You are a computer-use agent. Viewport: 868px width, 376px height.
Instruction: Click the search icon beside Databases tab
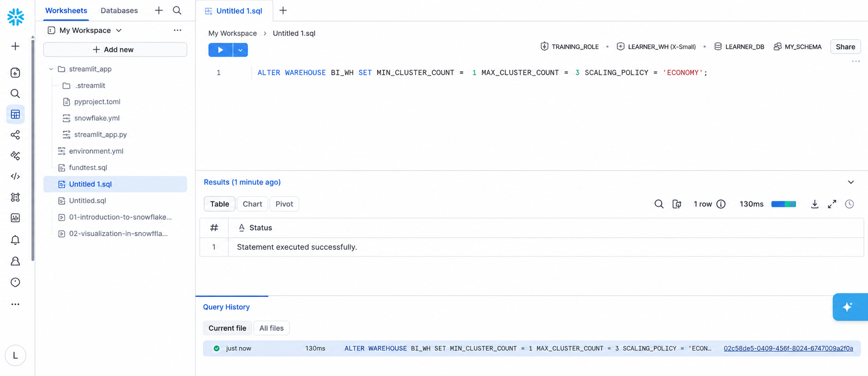[177, 10]
